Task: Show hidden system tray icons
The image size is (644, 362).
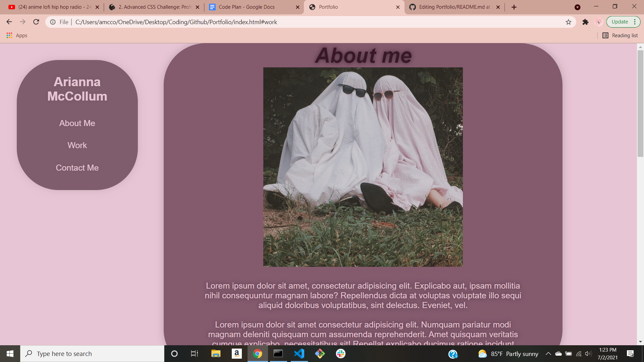Action: click(548, 354)
